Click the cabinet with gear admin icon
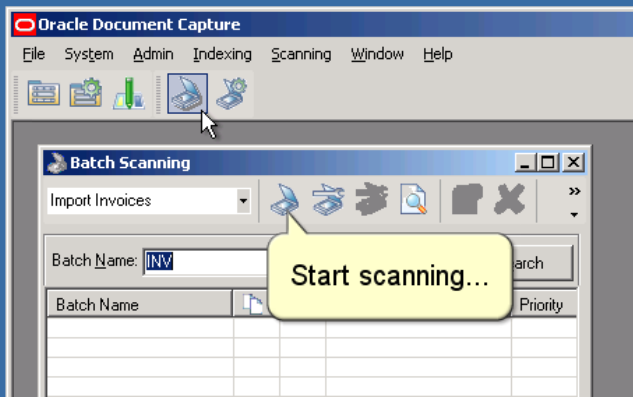Viewport: 633px width, 397px height. pyautogui.click(x=86, y=93)
